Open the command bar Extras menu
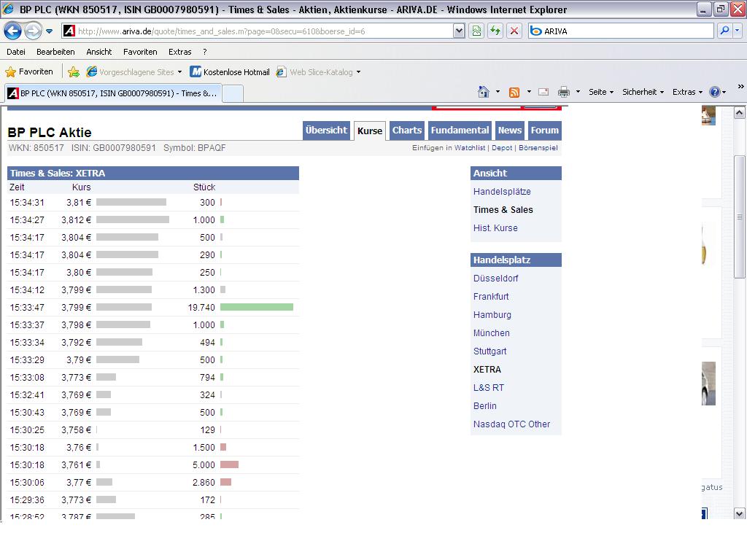This screenshot has height=560, width=747. click(687, 92)
